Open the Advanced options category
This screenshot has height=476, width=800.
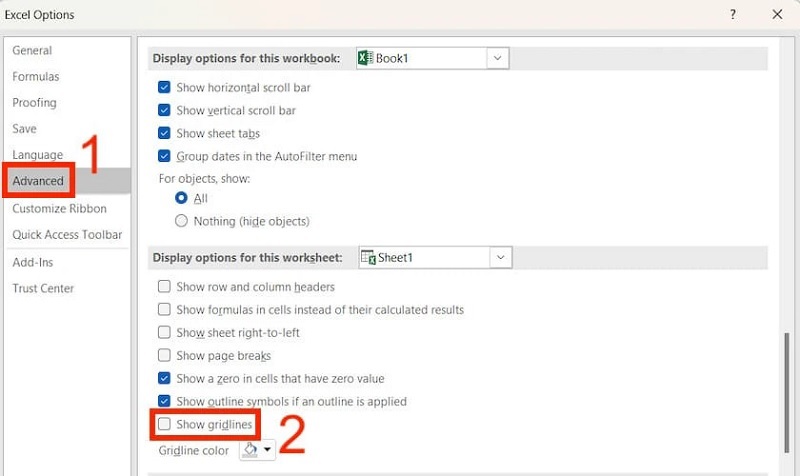pyautogui.click(x=38, y=181)
